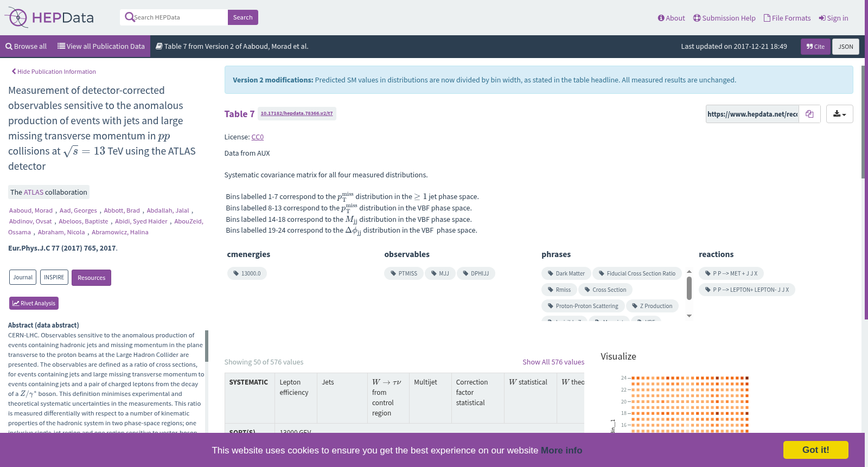Open the About page

(x=671, y=18)
